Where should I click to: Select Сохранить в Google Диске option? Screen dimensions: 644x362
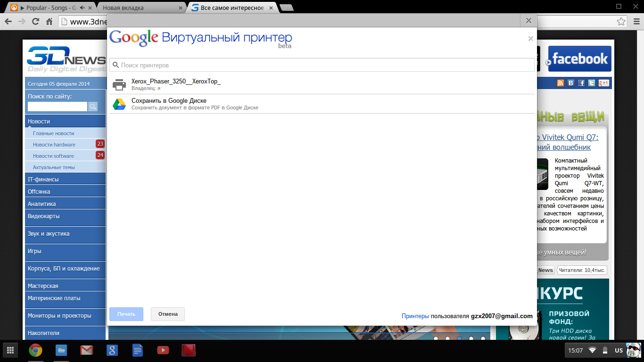tap(322, 104)
